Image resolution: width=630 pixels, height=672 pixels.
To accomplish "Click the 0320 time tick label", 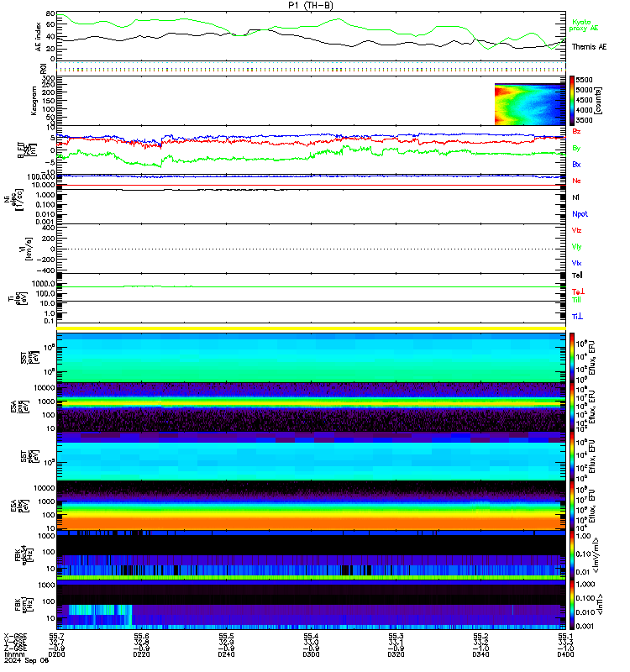I will click(x=396, y=654).
